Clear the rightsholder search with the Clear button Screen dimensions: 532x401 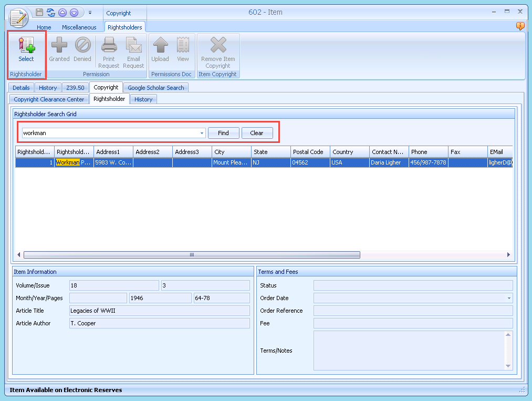[257, 133]
